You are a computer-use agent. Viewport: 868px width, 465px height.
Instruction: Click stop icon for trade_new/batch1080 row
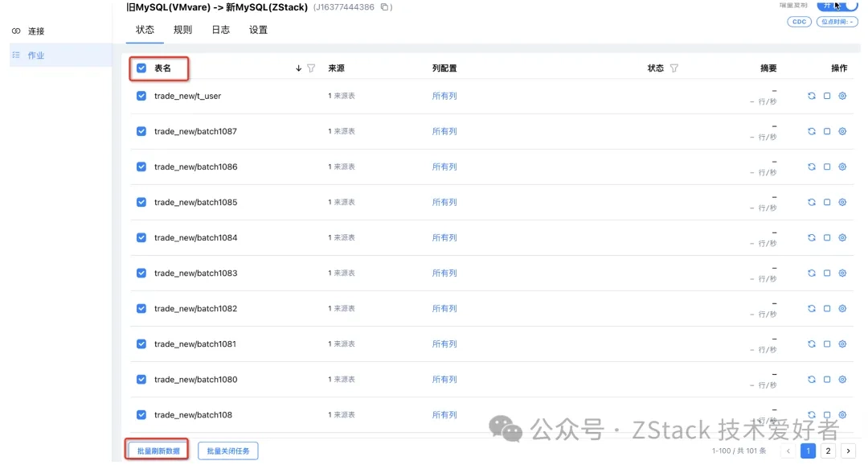827,379
